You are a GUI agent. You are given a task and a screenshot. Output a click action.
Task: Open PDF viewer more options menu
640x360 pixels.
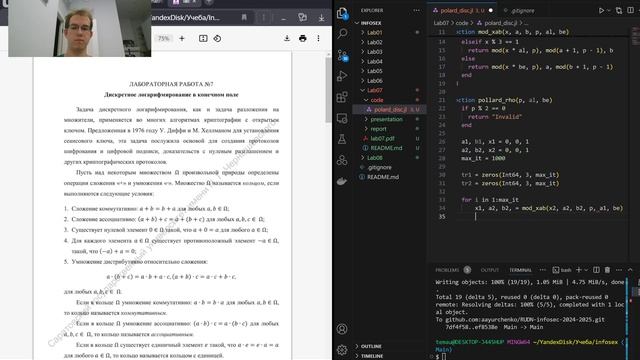click(x=318, y=38)
